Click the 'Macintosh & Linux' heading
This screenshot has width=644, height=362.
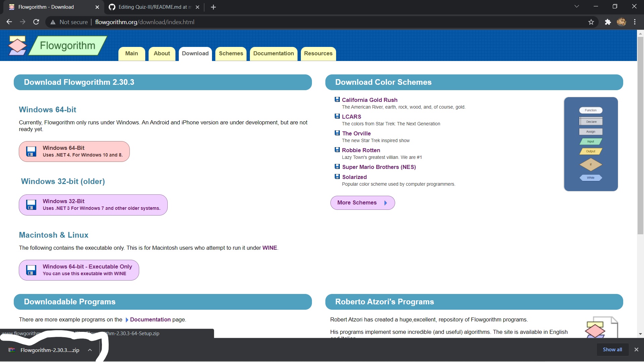(x=54, y=235)
